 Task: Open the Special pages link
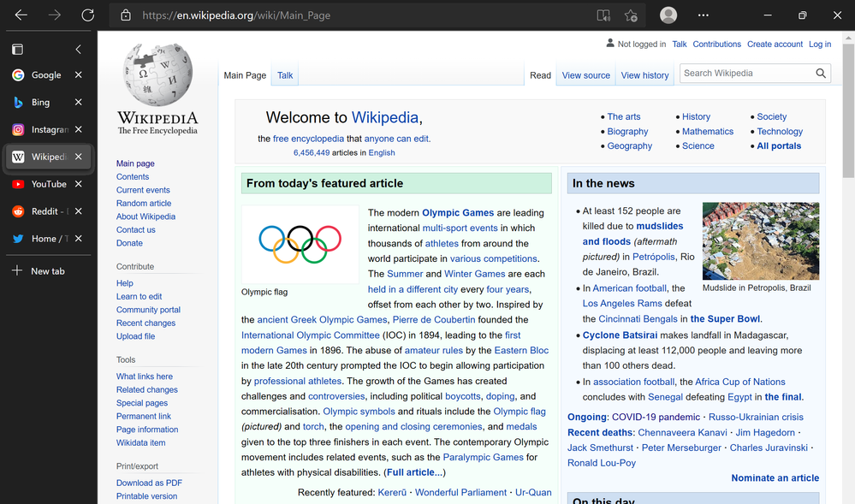pyautogui.click(x=142, y=402)
